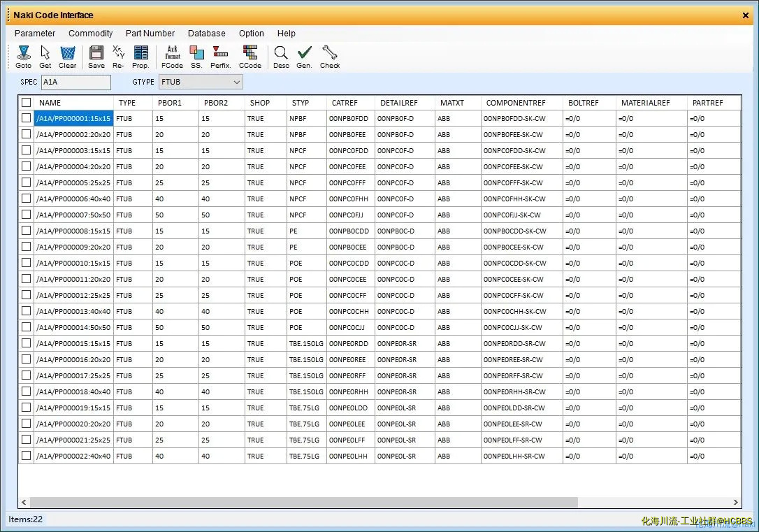Click the Desc magnifier icon
The width and height of the screenshot is (759, 532).
pyautogui.click(x=281, y=57)
